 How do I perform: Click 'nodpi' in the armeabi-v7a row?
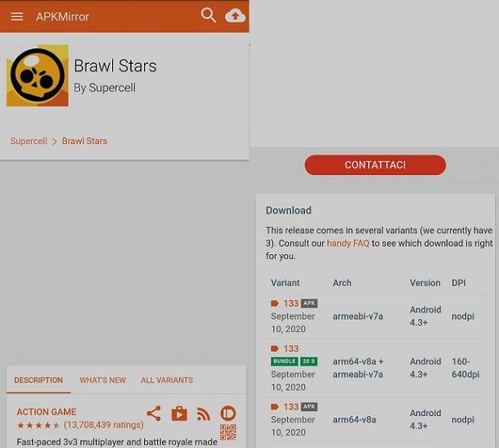coord(463,316)
